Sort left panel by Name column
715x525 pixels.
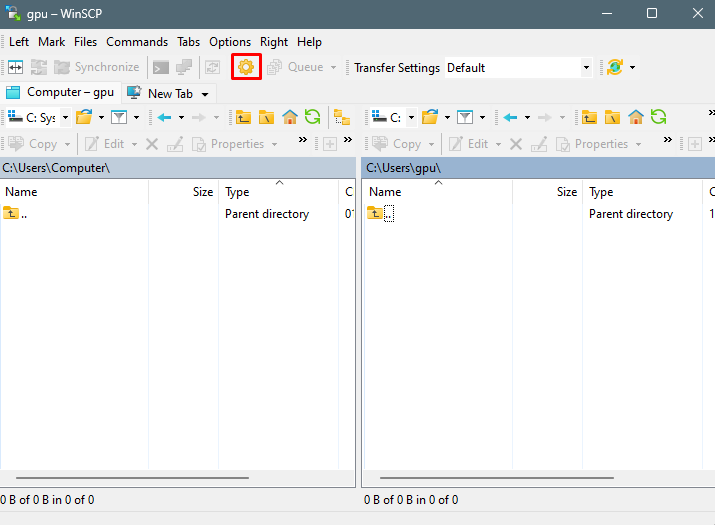pyautogui.click(x=74, y=192)
